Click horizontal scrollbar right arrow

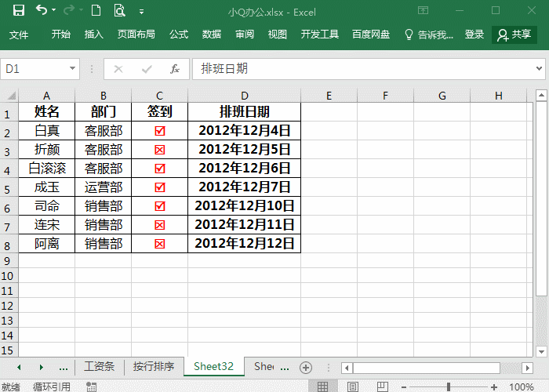click(x=527, y=368)
